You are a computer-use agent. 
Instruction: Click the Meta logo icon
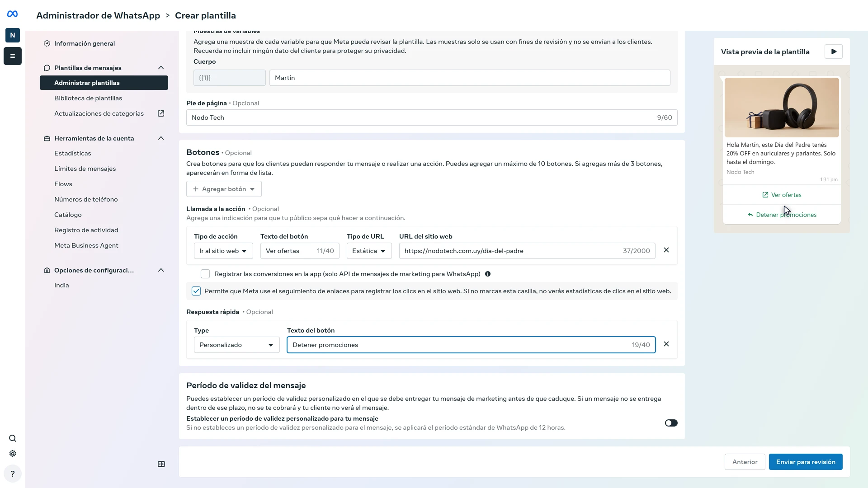coord(13,14)
